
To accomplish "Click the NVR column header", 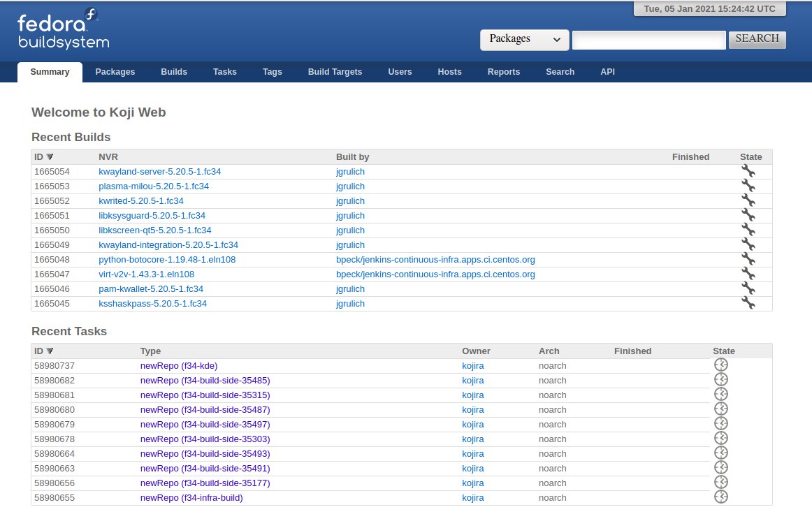I will click(108, 157).
